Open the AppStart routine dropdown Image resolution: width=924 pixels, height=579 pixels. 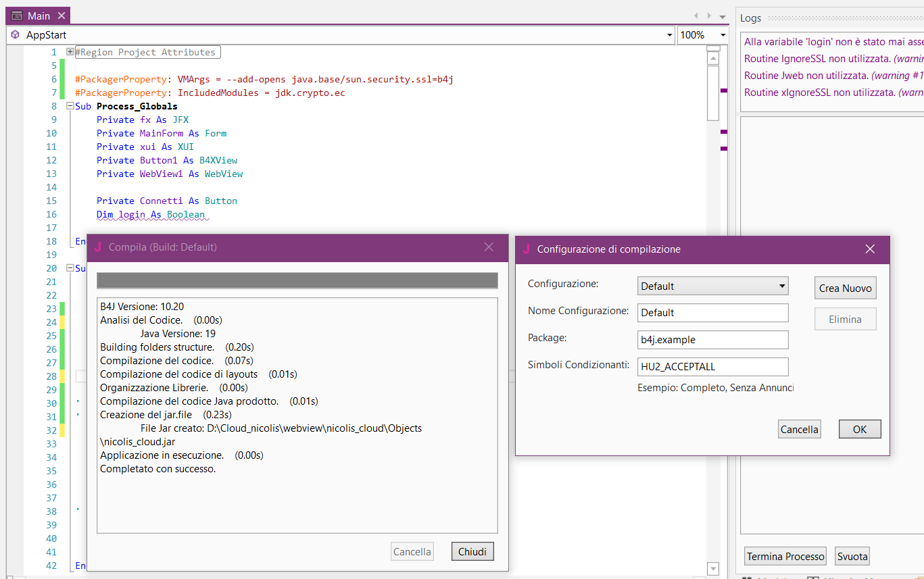pyautogui.click(x=669, y=35)
